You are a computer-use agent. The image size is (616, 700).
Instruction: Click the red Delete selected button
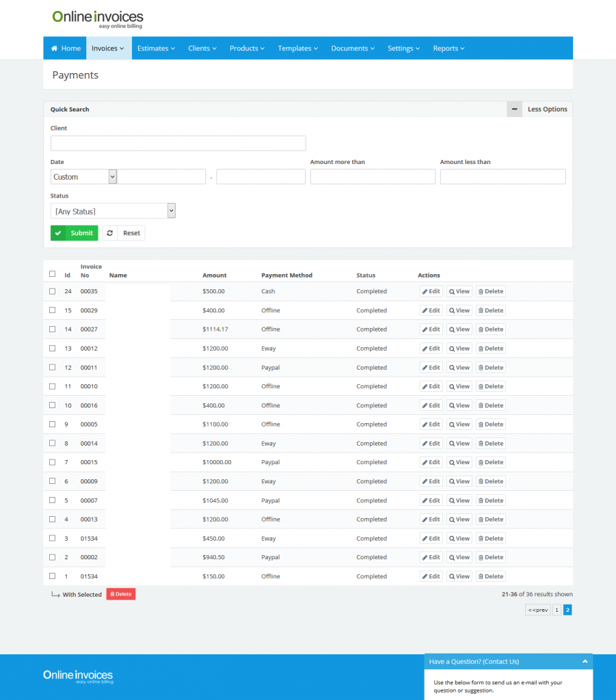click(x=121, y=595)
